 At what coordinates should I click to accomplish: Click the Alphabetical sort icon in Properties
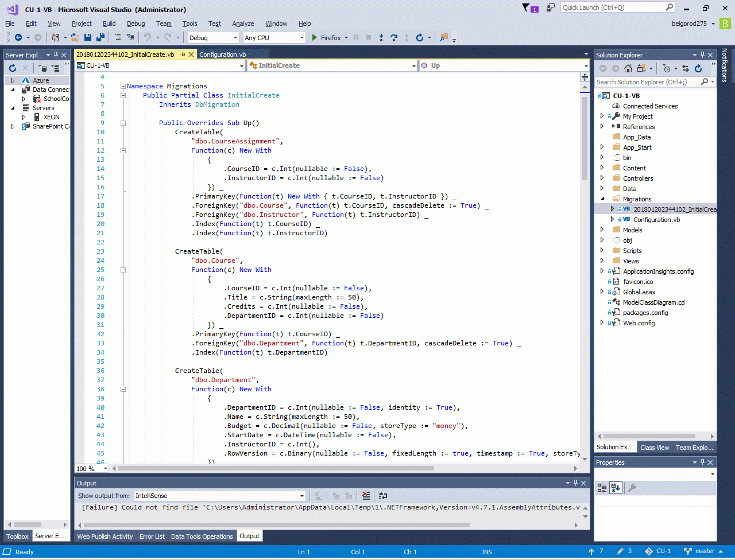[x=616, y=488]
